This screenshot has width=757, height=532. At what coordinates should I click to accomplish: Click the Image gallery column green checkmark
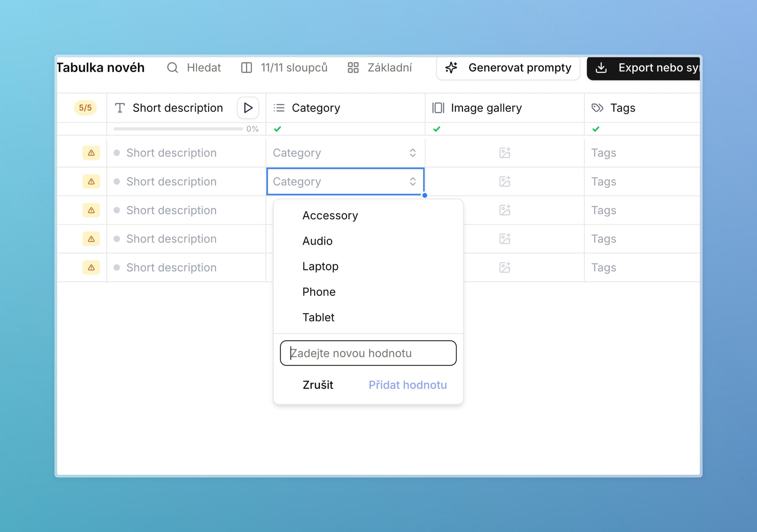[x=436, y=129]
